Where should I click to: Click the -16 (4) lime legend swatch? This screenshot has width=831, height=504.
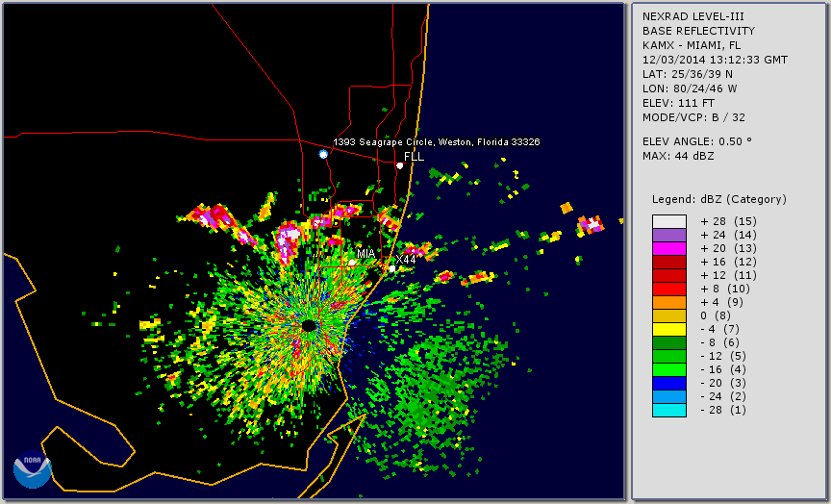coord(669,370)
